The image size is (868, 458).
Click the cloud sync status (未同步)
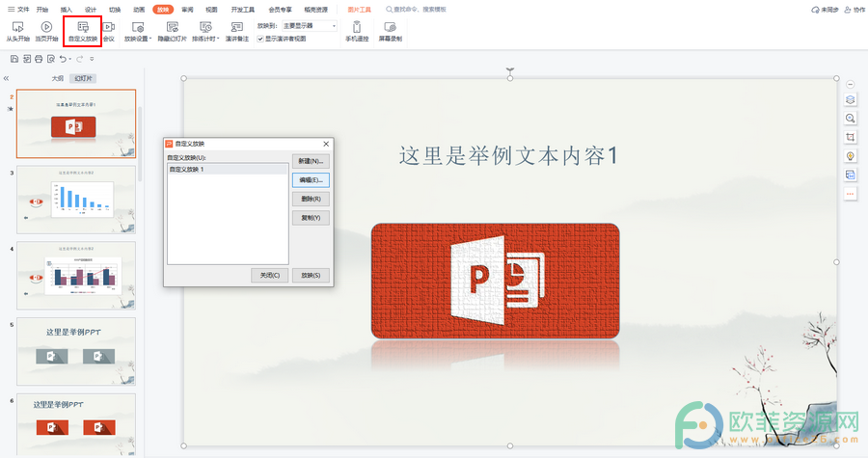(825, 10)
